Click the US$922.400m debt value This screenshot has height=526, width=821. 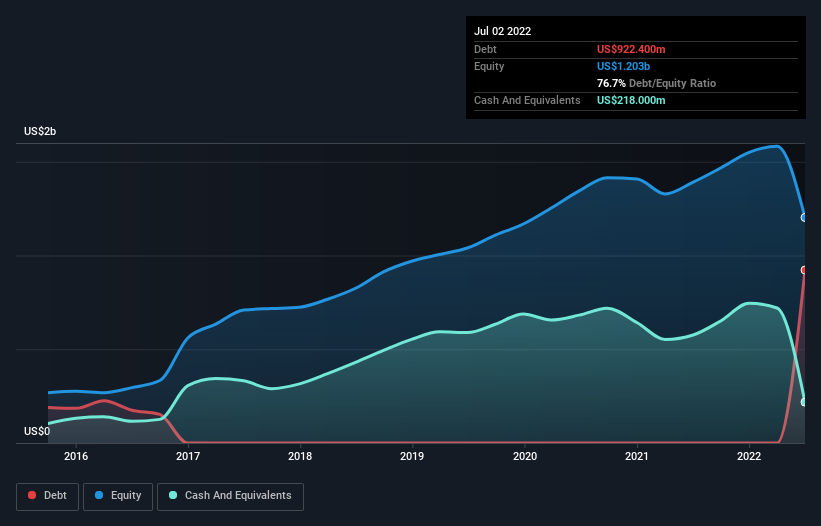point(631,49)
